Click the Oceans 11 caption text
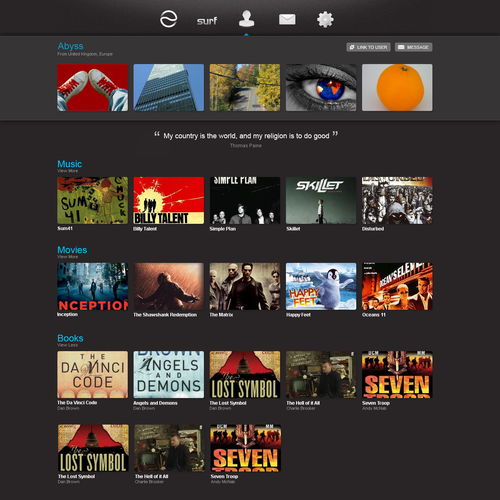The width and height of the screenshot is (500, 500). coord(374,315)
